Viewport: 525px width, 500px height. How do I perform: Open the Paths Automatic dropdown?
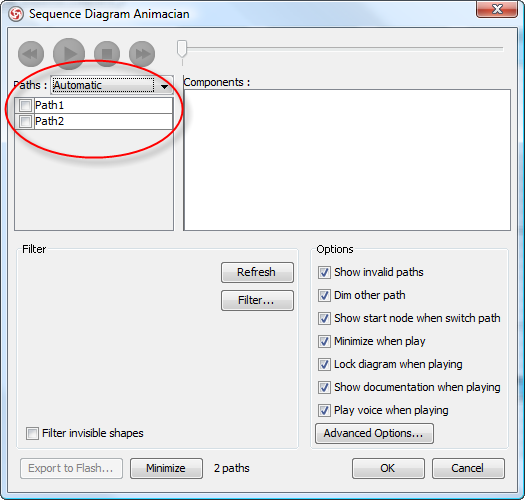(x=112, y=85)
